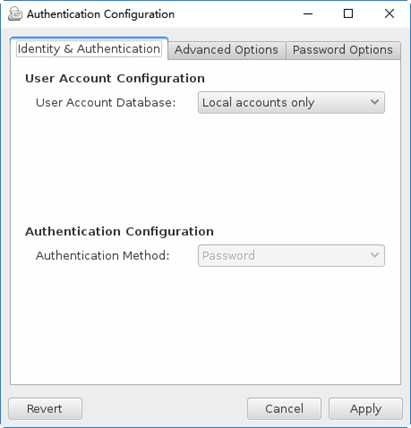This screenshot has width=411, height=428.
Task: Click the window title text in title bar
Action: click(x=101, y=14)
